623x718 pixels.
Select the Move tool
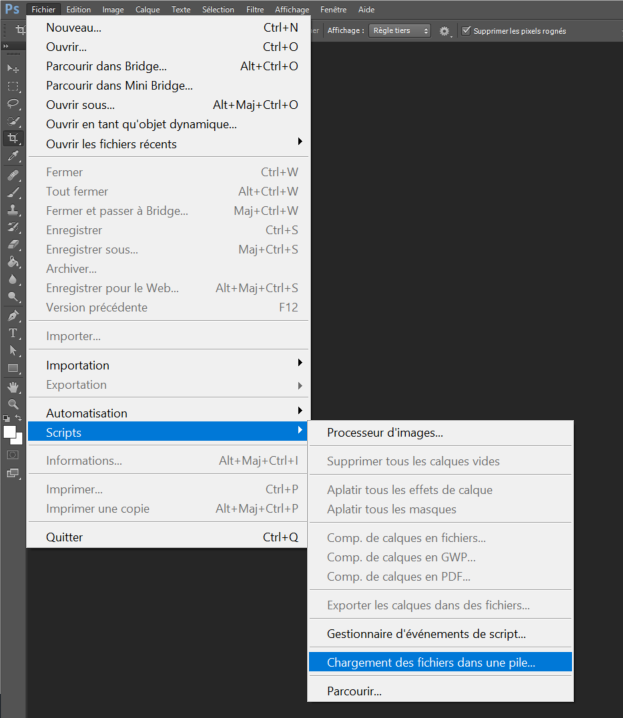13,69
